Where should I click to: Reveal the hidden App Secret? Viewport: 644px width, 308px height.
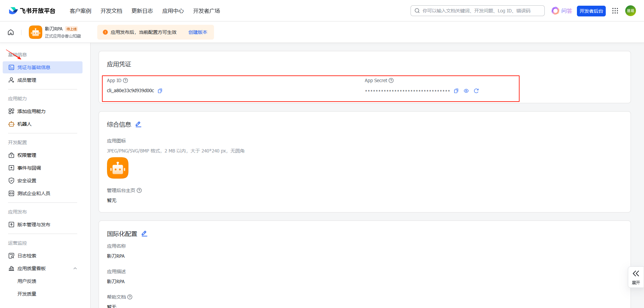pos(466,91)
